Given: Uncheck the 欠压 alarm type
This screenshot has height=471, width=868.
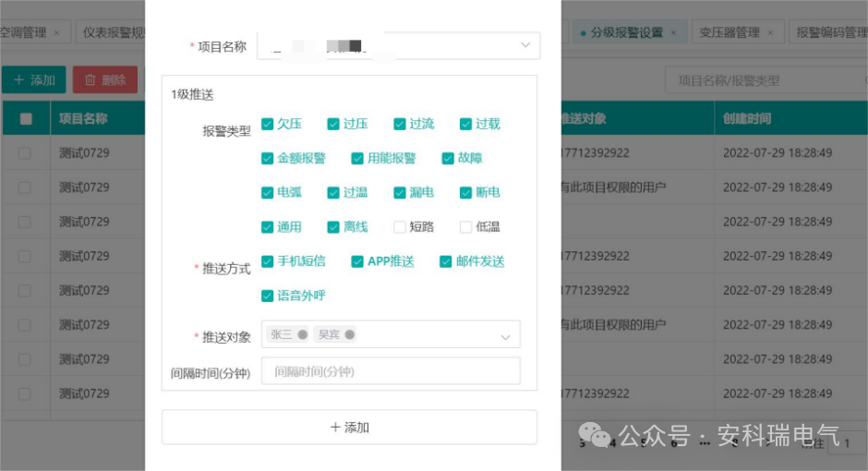Looking at the screenshot, I should coord(268,124).
